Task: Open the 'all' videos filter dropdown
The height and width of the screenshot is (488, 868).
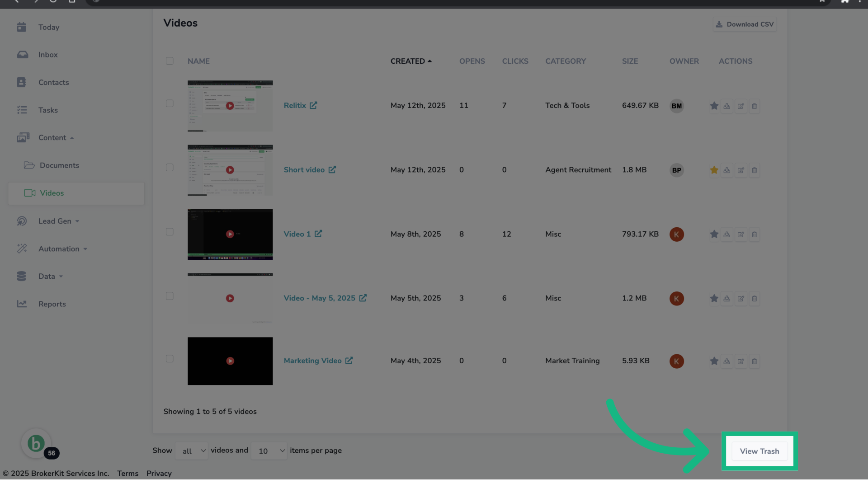Action: coord(192,451)
